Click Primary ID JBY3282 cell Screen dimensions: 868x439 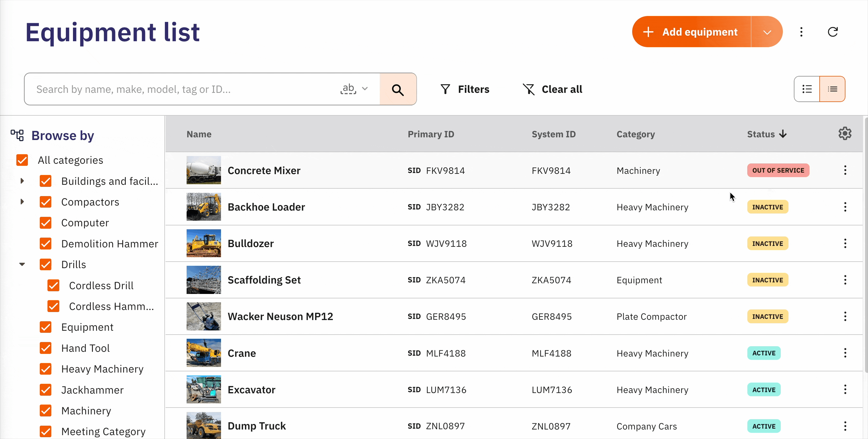[x=436, y=207]
